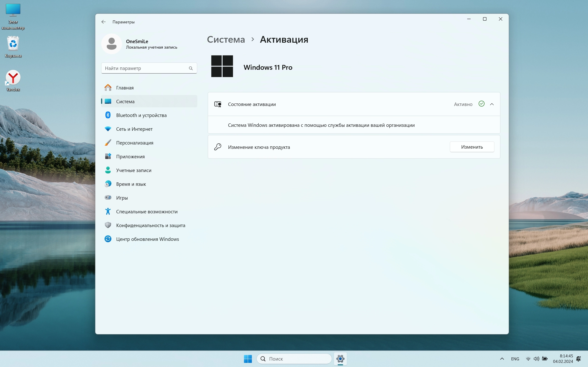Open Игры settings section
The width and height of the screenshot is (588, 367).
(122, 198)
